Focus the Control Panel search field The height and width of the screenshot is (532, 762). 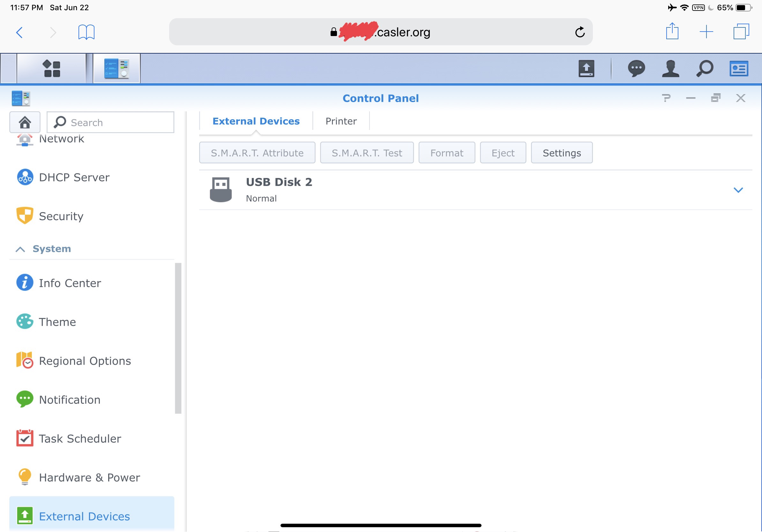coord(110,122)
